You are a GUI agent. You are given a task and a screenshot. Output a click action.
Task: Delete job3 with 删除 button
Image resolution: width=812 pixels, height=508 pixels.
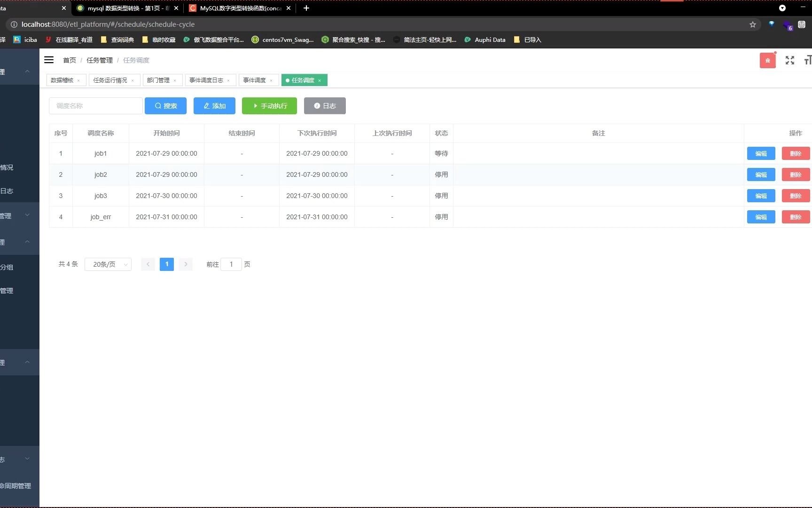point(796,196)
